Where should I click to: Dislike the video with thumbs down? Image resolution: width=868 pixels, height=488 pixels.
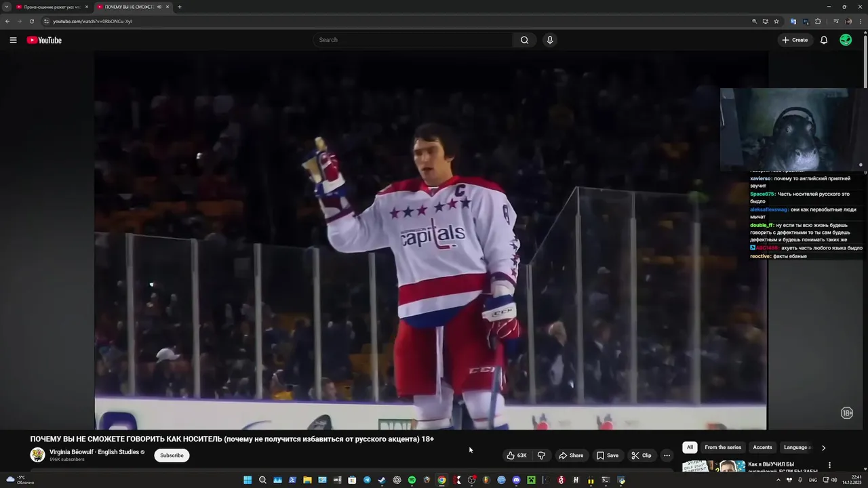pyautogui.click(x=541, y=455)
